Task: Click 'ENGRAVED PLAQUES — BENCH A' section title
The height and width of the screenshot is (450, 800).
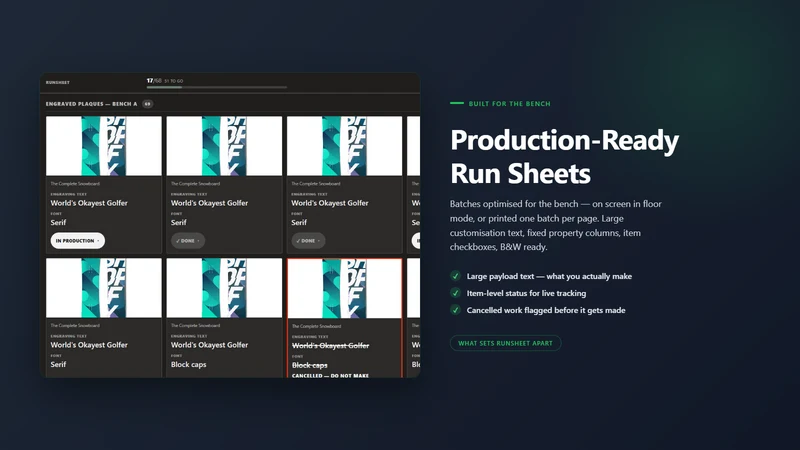Action: (x=91, y=104)
